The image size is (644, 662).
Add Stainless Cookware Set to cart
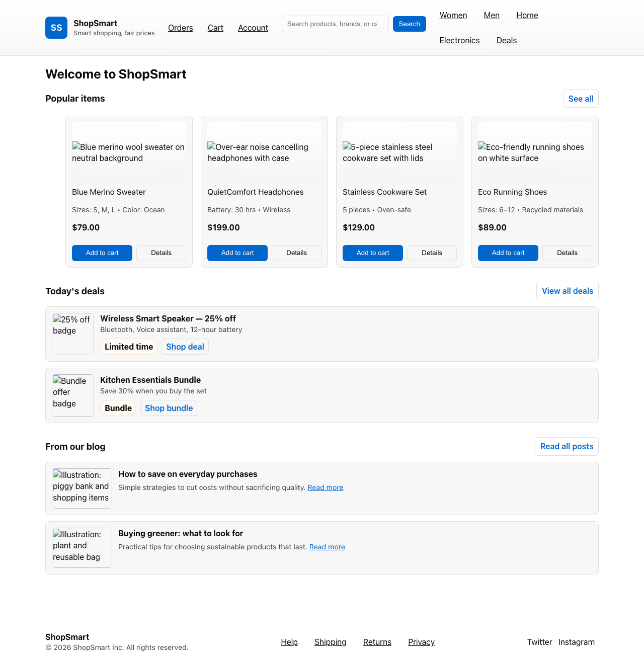pos(372,253)
